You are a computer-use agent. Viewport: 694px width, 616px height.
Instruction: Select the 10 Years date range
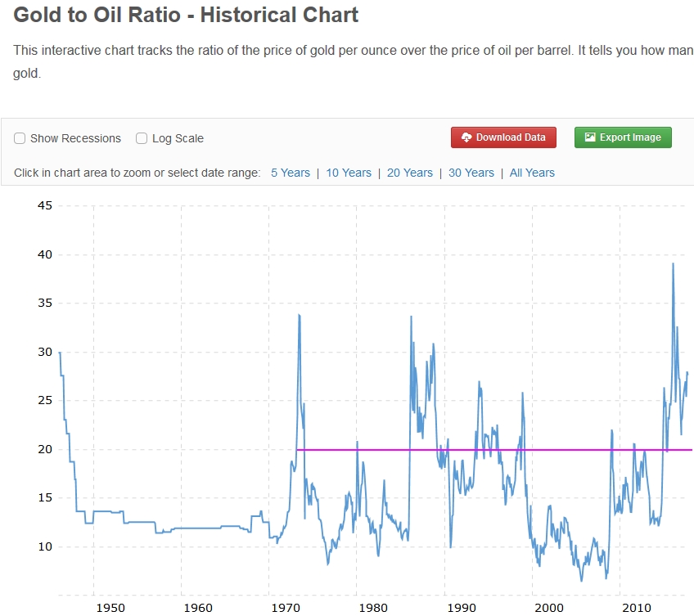click(x=349, y=173)
